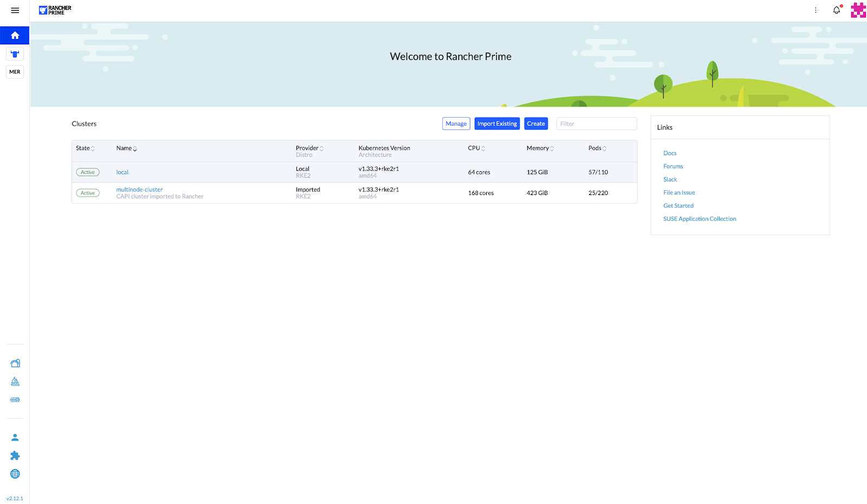Click the Import Existing button
The height and width of the screenshot is (504, 867).
tap(497, 124)
